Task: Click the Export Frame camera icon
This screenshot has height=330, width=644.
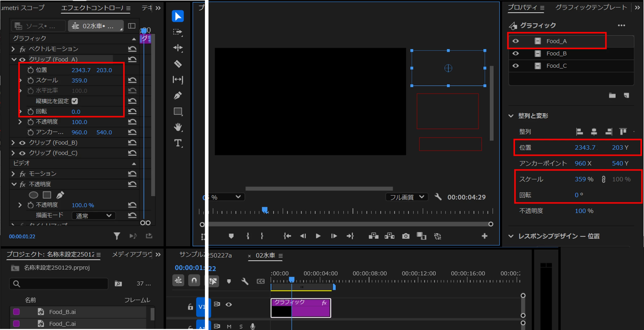Action: point(406,236)
